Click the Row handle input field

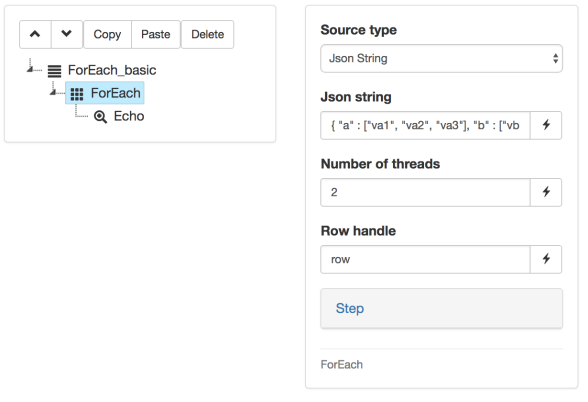pyautogui.click(x=425, y=259)
